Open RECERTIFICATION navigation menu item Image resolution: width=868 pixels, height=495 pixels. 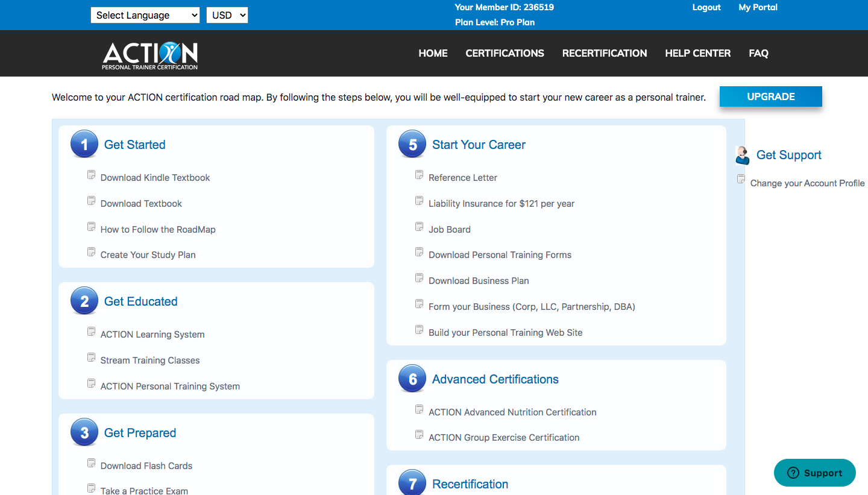[605, 53]
